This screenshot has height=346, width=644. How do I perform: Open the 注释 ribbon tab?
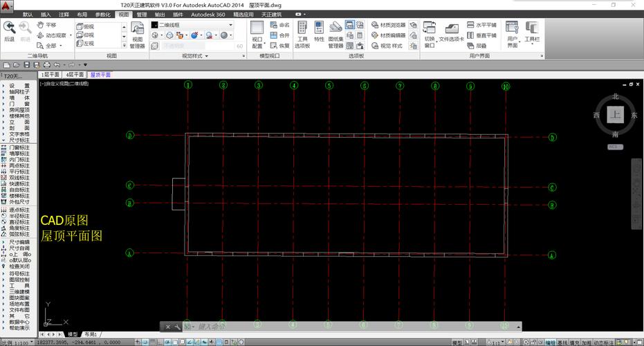point(64,15)
